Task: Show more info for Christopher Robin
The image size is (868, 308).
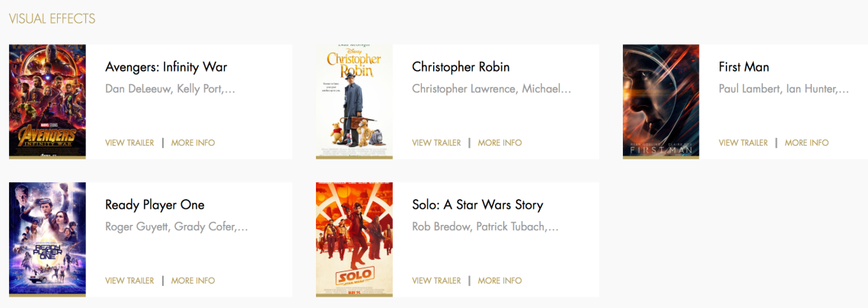Action: click(x=499, y=143)
